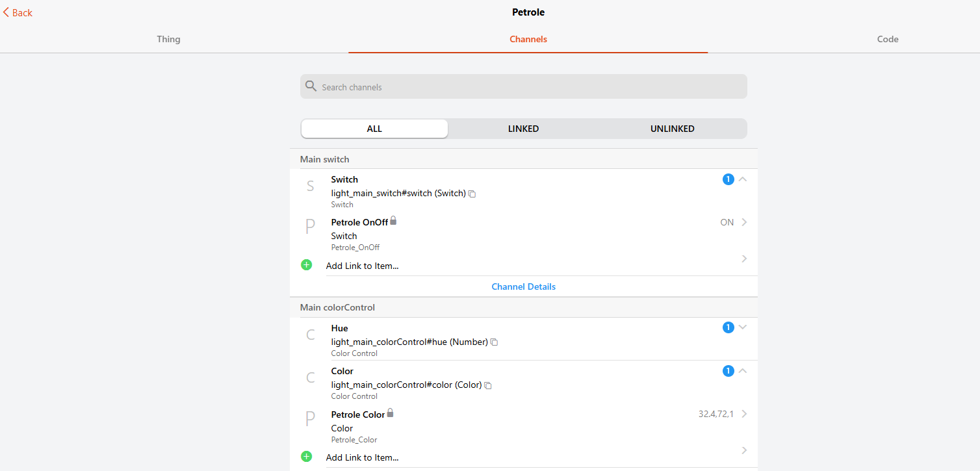Expand the Hue channel row
Screen dimensions: 980x471
click(743, 327)
